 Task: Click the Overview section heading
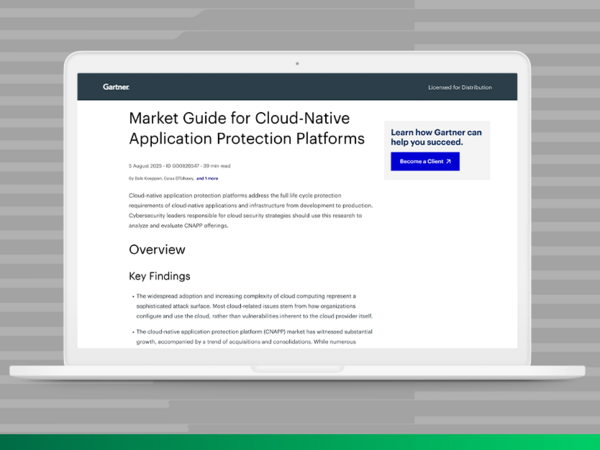[157, 249]
